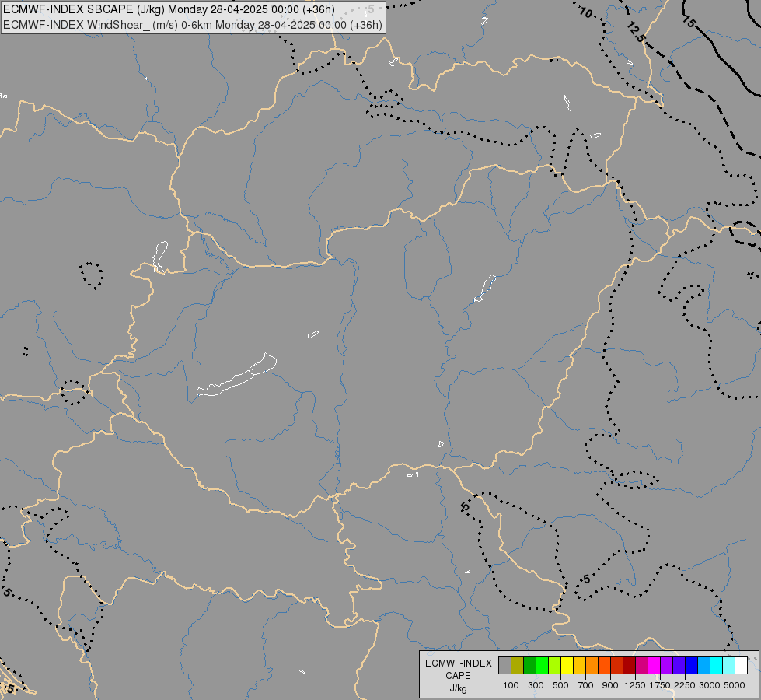Click the legend value label 2250

coord(685,685)
